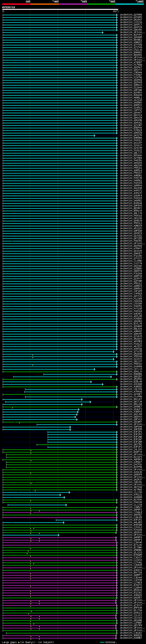Click the purple ~60% identity legend segment
Viewport: 146px width, 644px height.
[73, 4]
